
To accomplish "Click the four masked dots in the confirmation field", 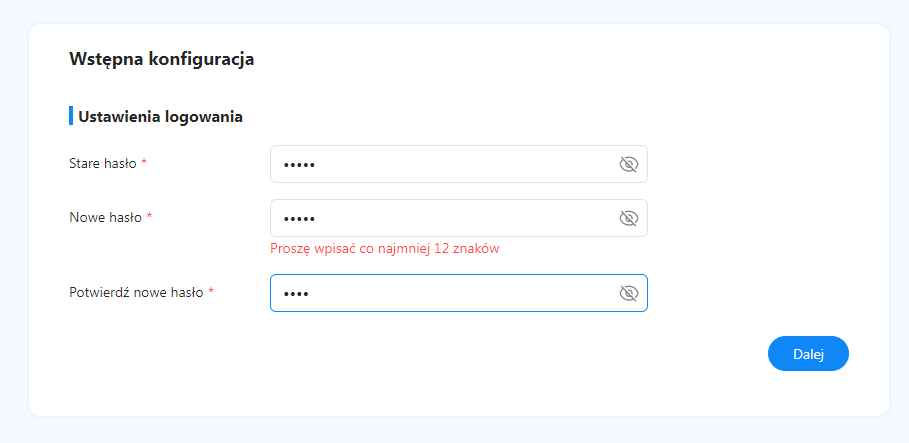I will point(296,294).
